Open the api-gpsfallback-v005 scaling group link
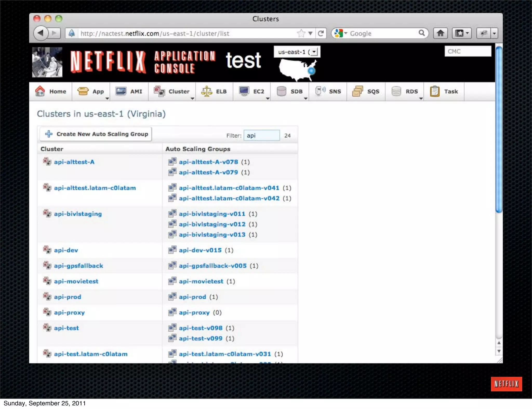 (x=212, y=265)
